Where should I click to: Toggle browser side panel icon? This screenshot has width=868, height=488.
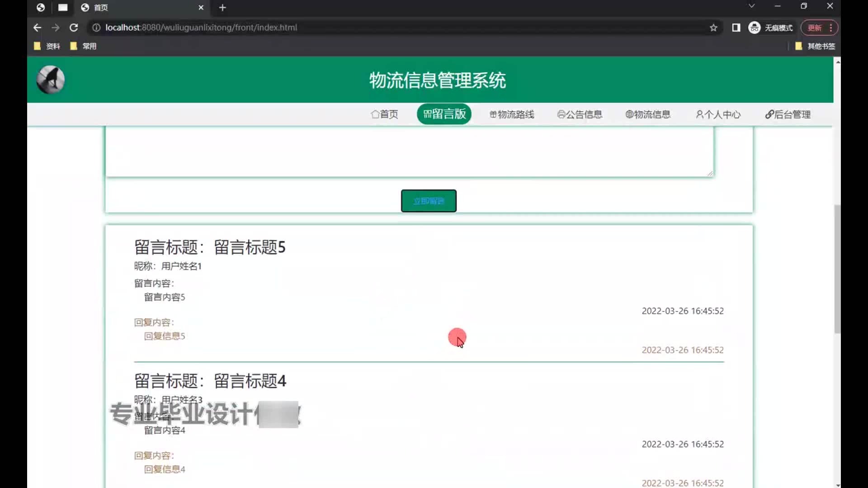click(x=736, y=28)
